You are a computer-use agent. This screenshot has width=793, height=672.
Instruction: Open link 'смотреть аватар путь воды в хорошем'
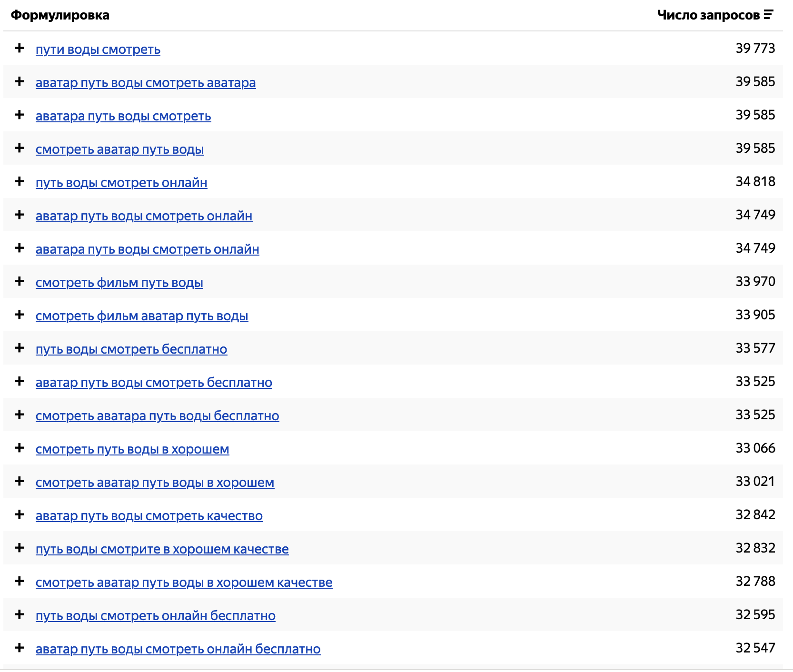(x=155, y=483)
